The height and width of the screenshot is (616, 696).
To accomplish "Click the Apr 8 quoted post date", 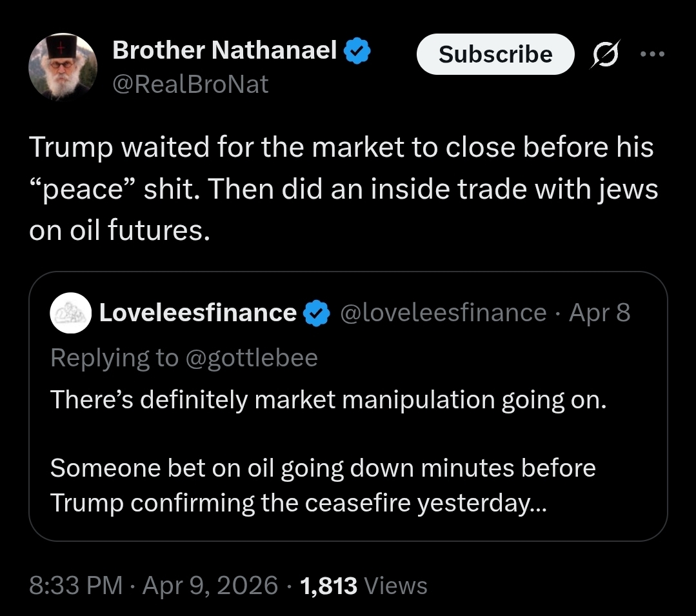I will coord(601,313).
